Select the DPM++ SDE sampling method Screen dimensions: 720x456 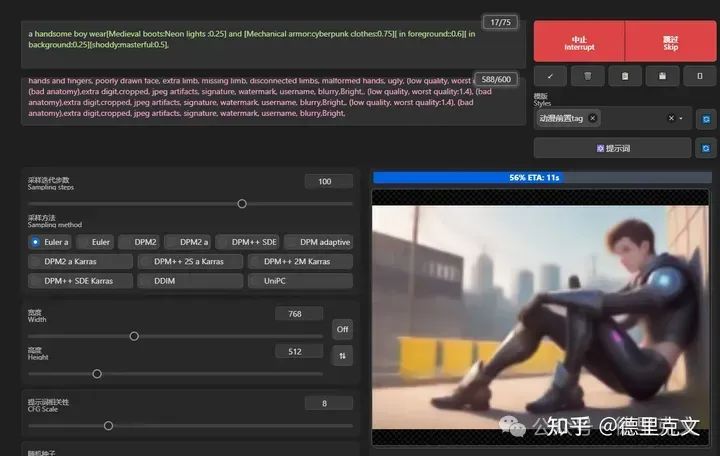pos(248,242)
